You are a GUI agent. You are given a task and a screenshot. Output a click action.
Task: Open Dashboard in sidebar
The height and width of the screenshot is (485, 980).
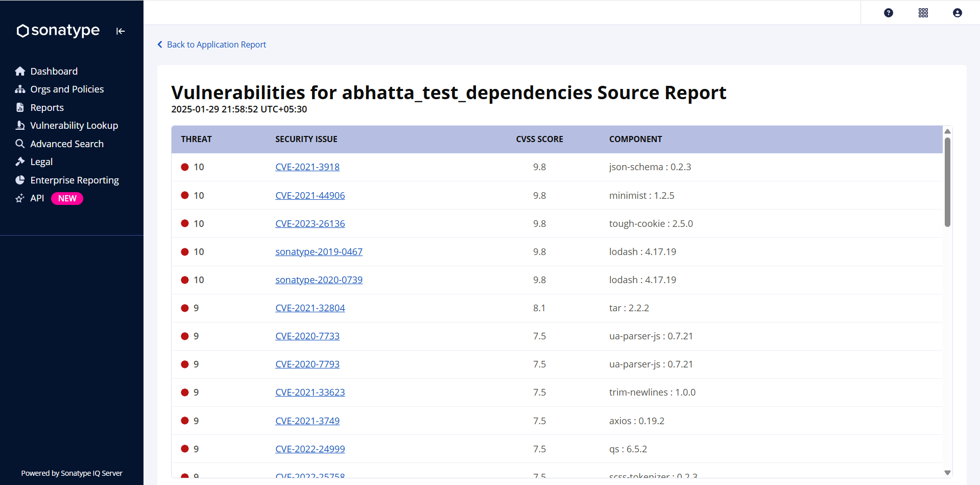click(54, 71)
